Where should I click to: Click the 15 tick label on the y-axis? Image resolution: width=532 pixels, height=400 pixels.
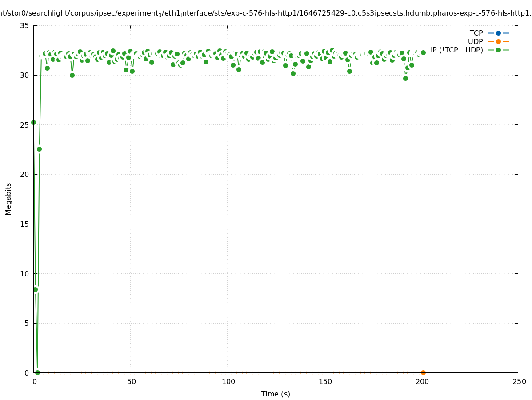pos(25,224)
